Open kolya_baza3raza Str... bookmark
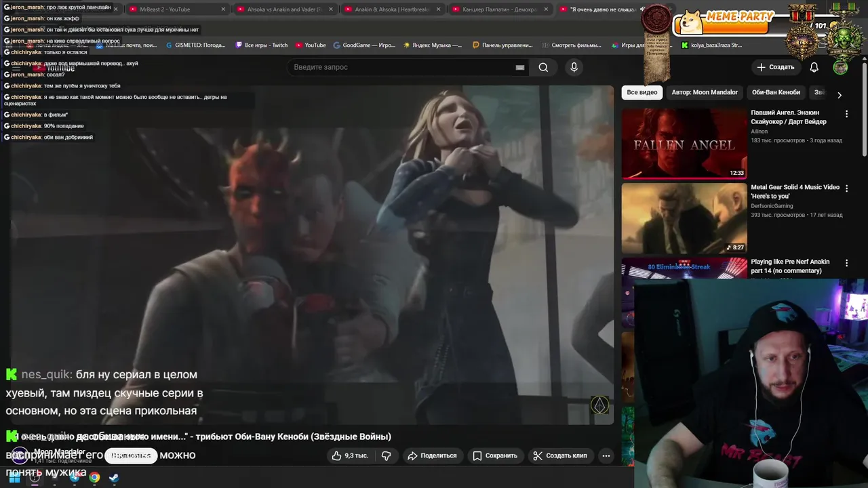This screenshot has width=868, height=488. click(711, 45)
